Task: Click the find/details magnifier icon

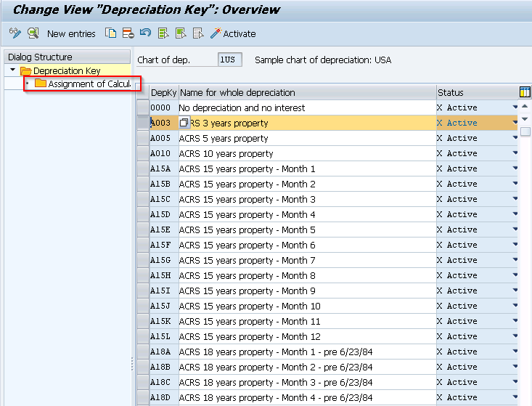Action: click(33, 33)
